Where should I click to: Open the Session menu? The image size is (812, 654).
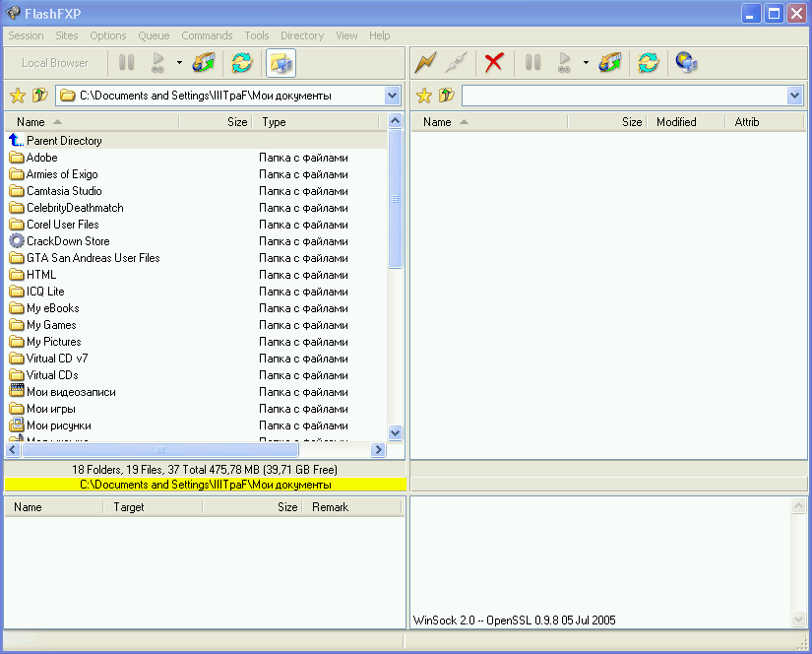click(x=26, y=35)
